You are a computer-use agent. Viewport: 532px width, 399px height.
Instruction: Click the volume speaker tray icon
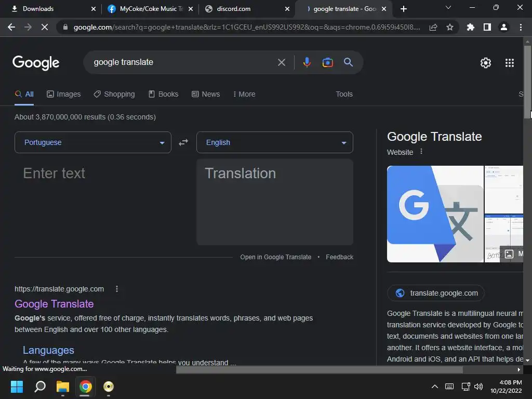point(478,387)
